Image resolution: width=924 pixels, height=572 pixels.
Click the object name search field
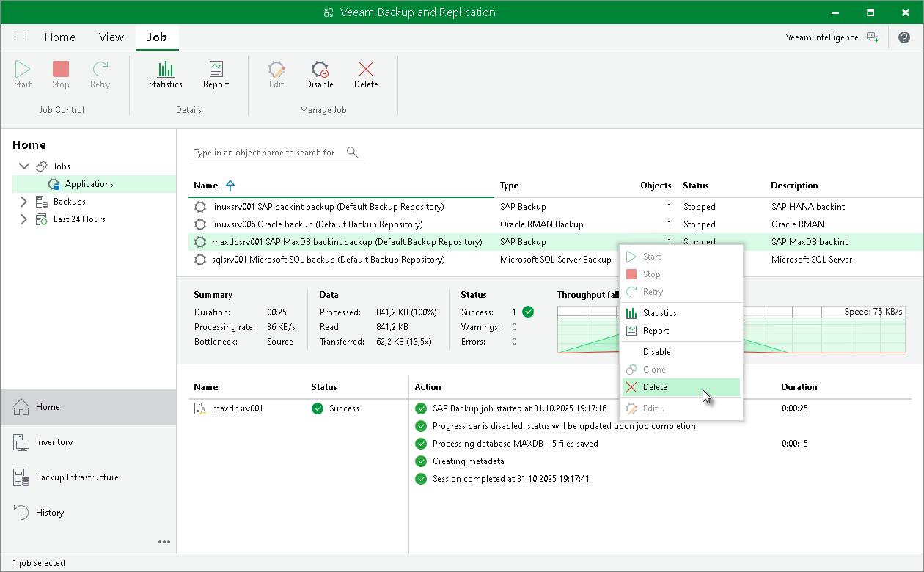(265, 153)
